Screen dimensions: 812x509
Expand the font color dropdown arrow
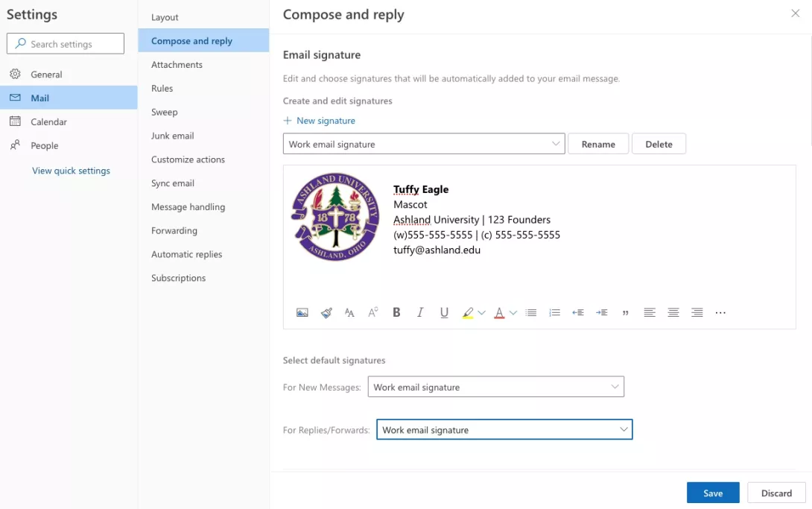(x=514, y=313)
